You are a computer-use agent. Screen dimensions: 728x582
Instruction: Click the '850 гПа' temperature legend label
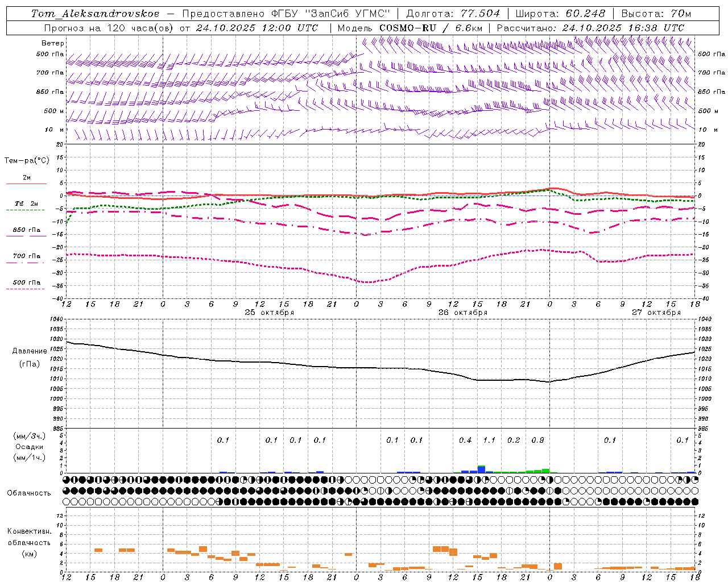point(27,230)
